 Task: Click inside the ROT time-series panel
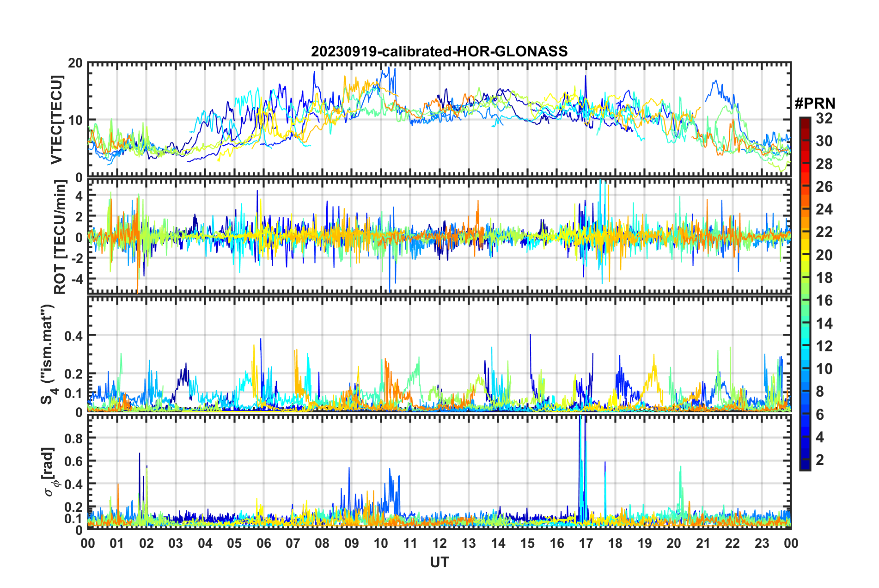(x=439, y=236)
